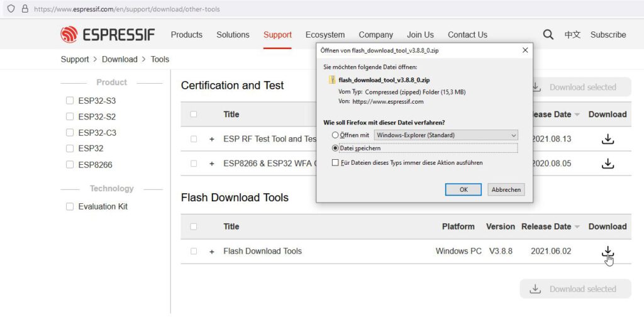Screen dimensions: 644x324
Task: Select the 'Öffnen mit' radio button
Action: coord(335,135)
